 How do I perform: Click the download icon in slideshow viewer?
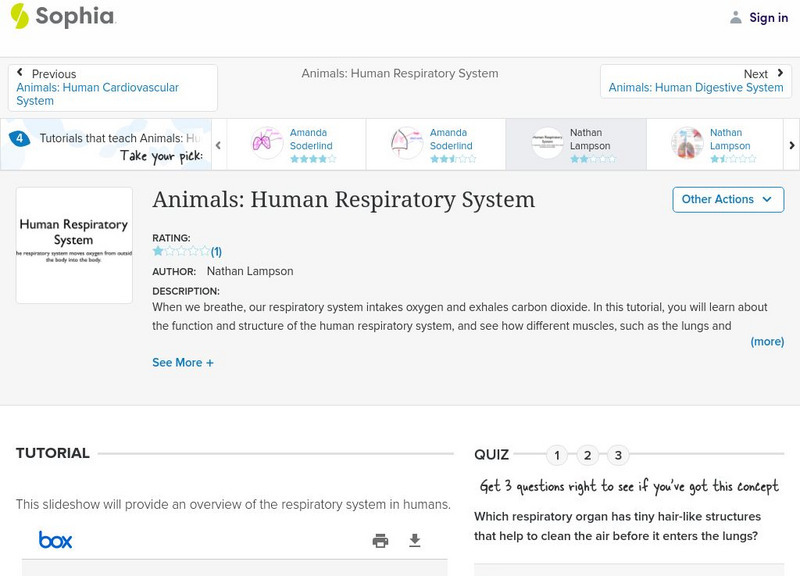[x=415, y=541]
